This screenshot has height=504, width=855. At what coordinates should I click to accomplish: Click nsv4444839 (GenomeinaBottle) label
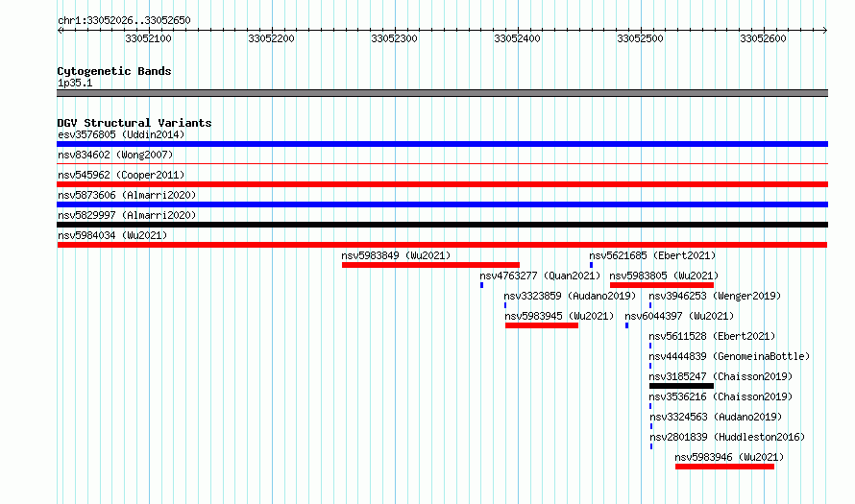pos(729,356)
